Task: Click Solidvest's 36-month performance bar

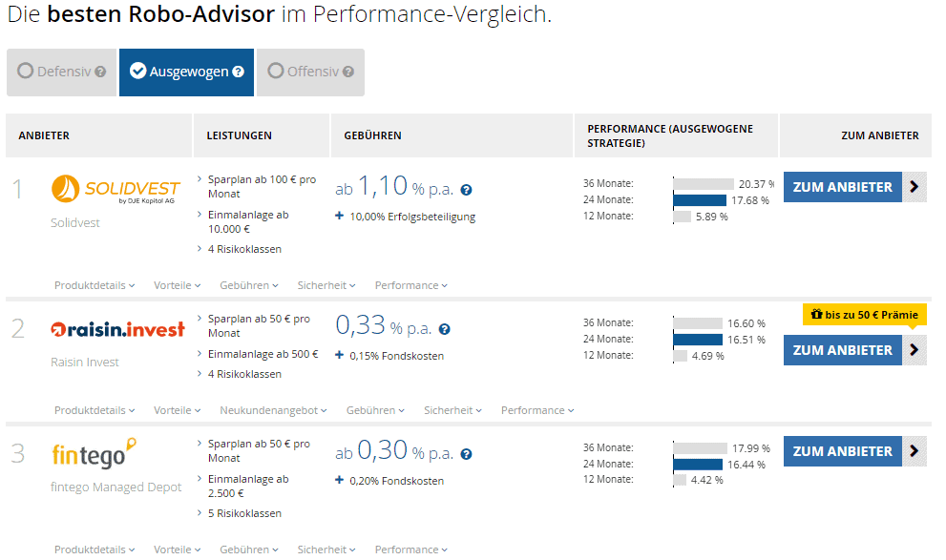Action: click(703, 182)
